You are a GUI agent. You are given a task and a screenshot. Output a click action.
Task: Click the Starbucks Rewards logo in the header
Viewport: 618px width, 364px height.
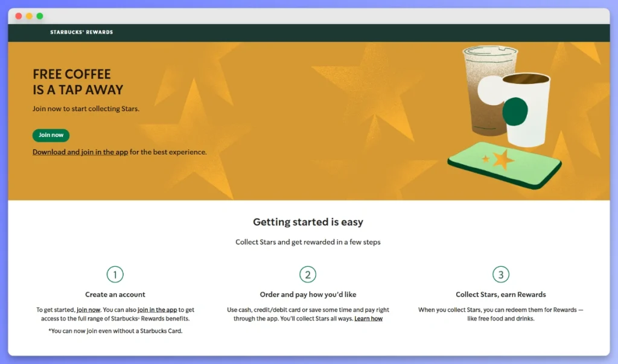(x=81, y=32)
